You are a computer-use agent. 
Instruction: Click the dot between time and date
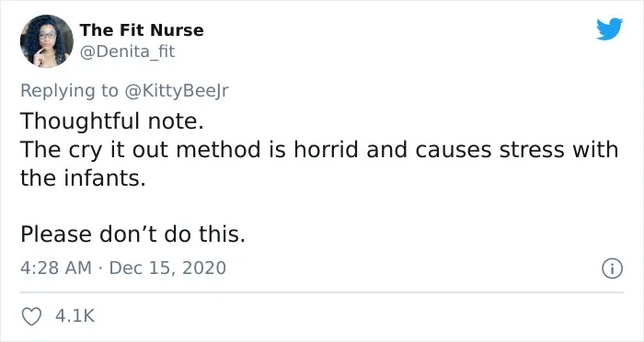[100, 268]
